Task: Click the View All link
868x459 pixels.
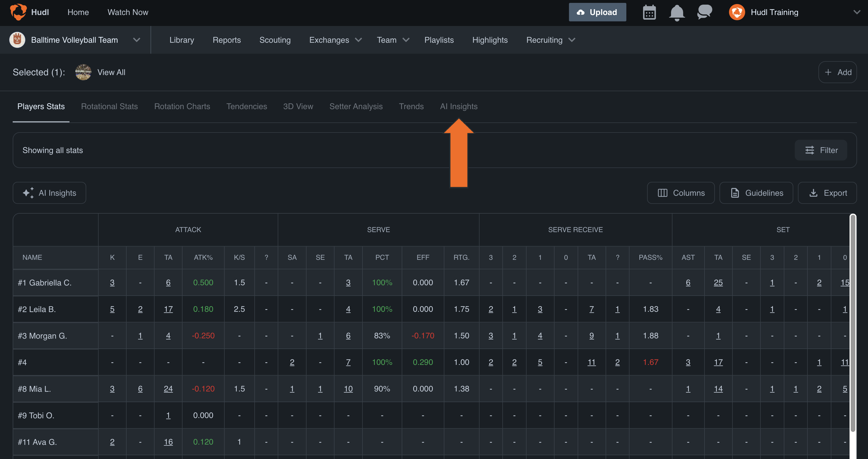Action: [x=111, y=72]
